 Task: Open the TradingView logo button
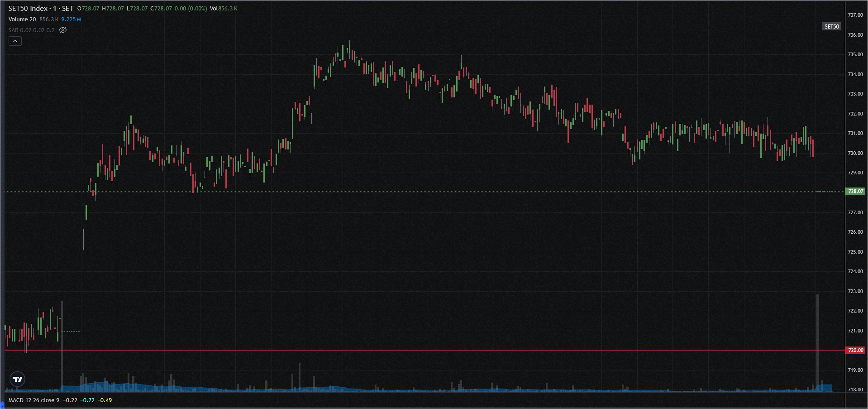click(17, 379)
